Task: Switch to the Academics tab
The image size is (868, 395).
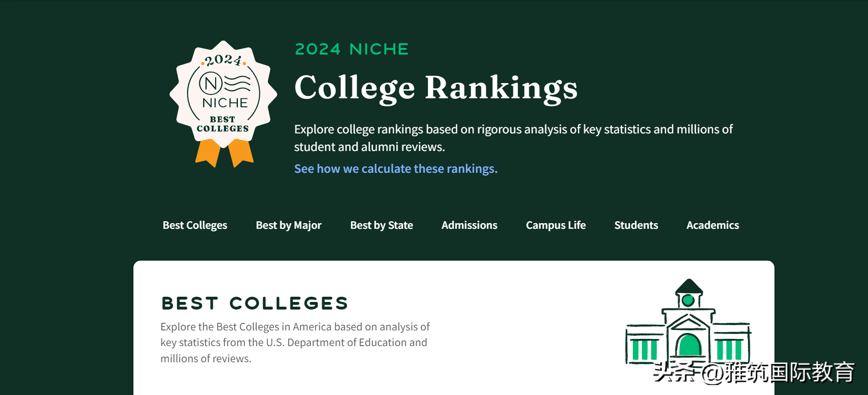Action: 712,225
